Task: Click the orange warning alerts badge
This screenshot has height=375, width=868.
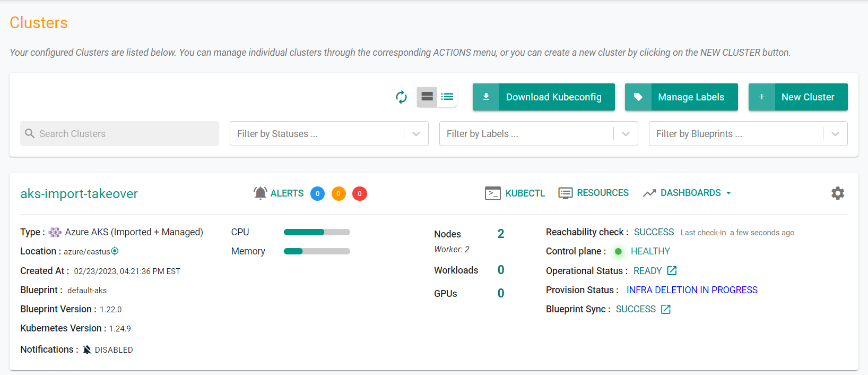Action: (x=338, y=193)
